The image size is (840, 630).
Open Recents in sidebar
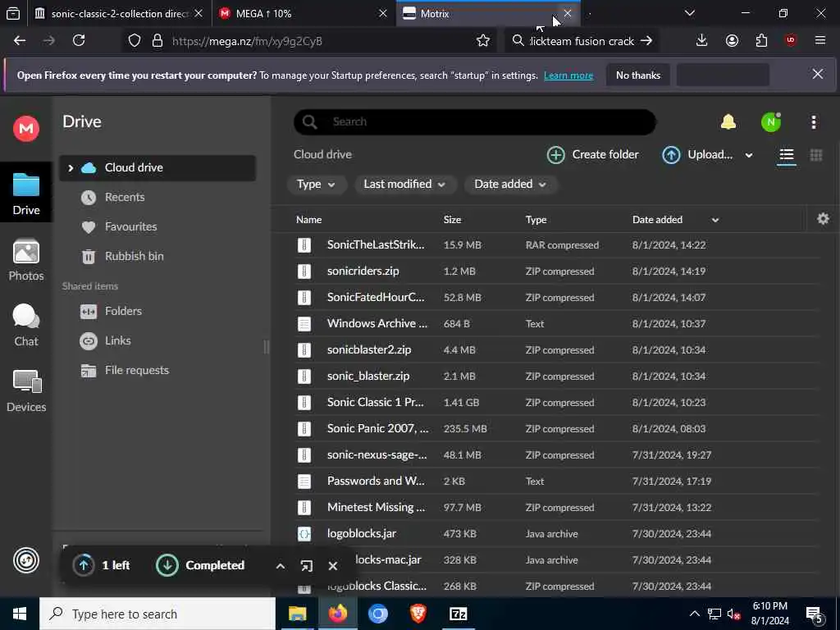pos(125,197)
